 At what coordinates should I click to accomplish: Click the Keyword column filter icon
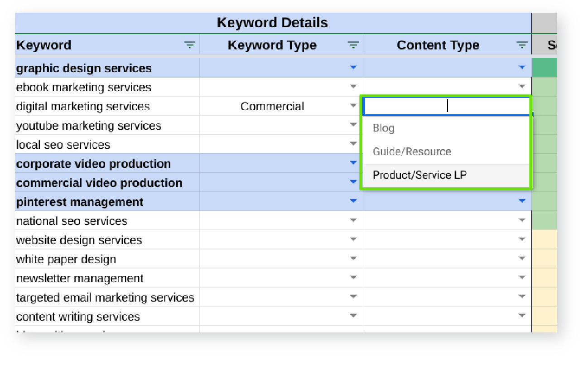coord(189,45)
